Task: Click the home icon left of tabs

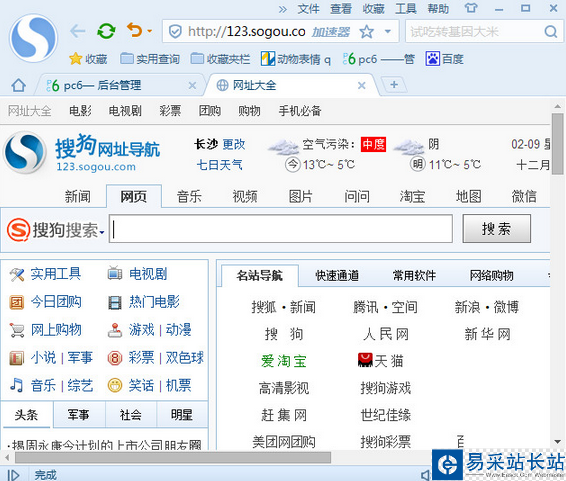Action: [x=18, y=86]
